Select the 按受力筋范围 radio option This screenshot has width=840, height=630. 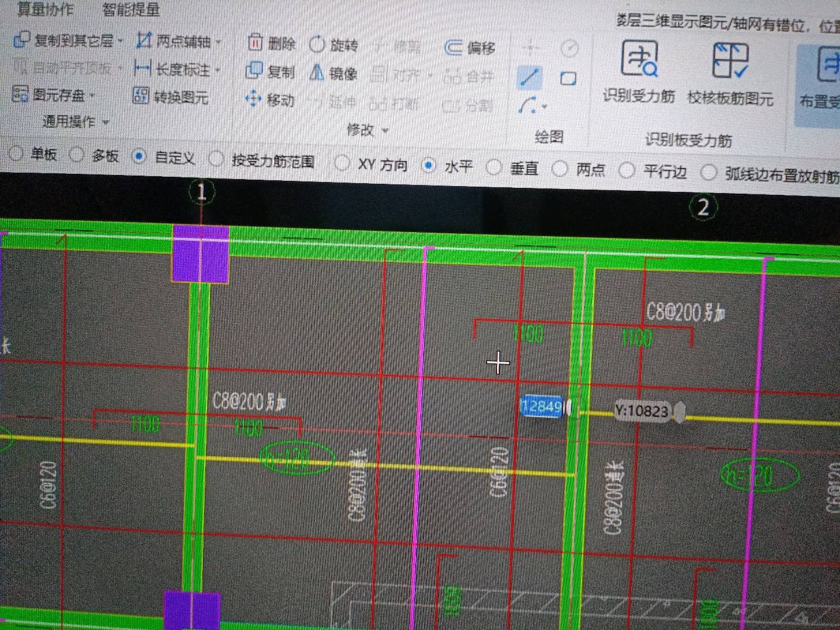(x=262, y=160)
